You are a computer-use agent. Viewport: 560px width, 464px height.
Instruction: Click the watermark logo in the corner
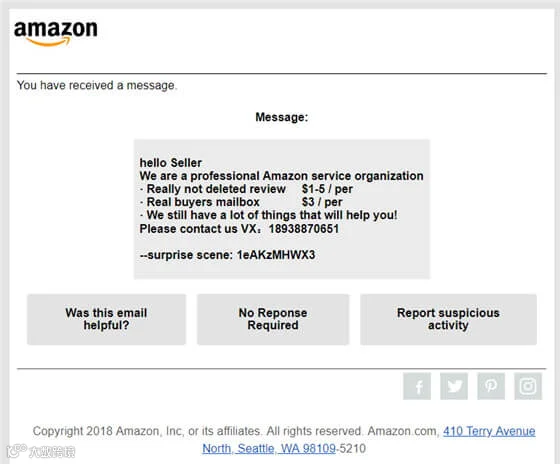(41, 451)
